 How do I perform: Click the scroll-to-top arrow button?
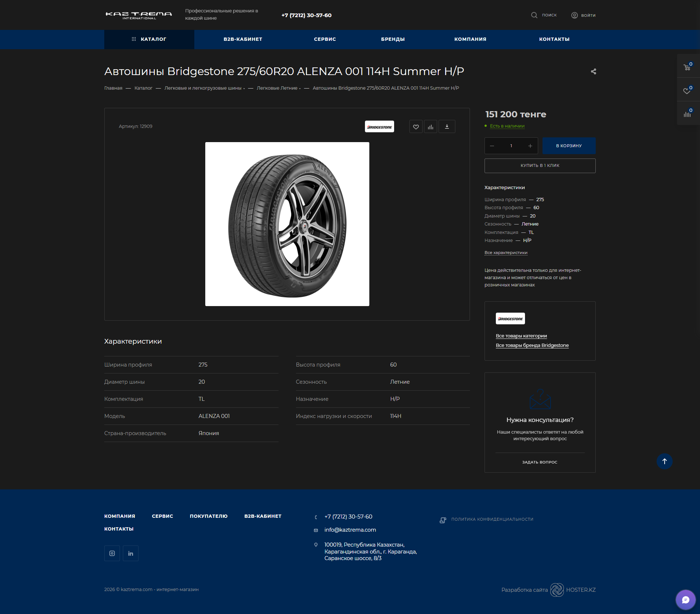pos(665,461)
